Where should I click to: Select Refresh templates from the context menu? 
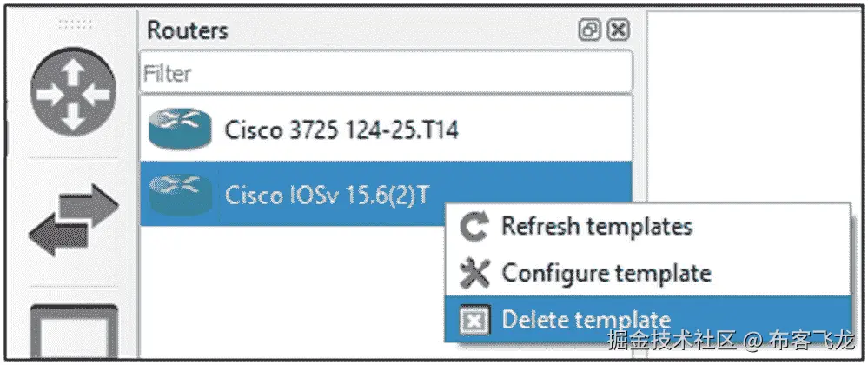(x=597, y=228)
